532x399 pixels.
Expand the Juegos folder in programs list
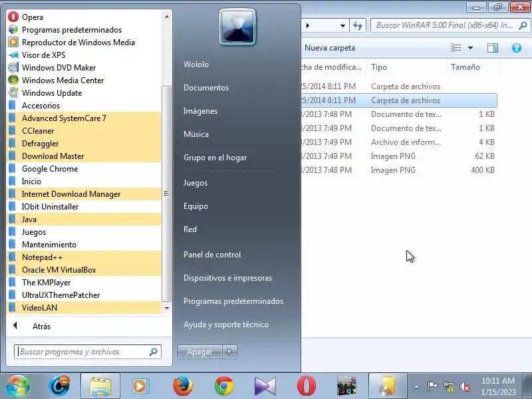click(84, 231)
